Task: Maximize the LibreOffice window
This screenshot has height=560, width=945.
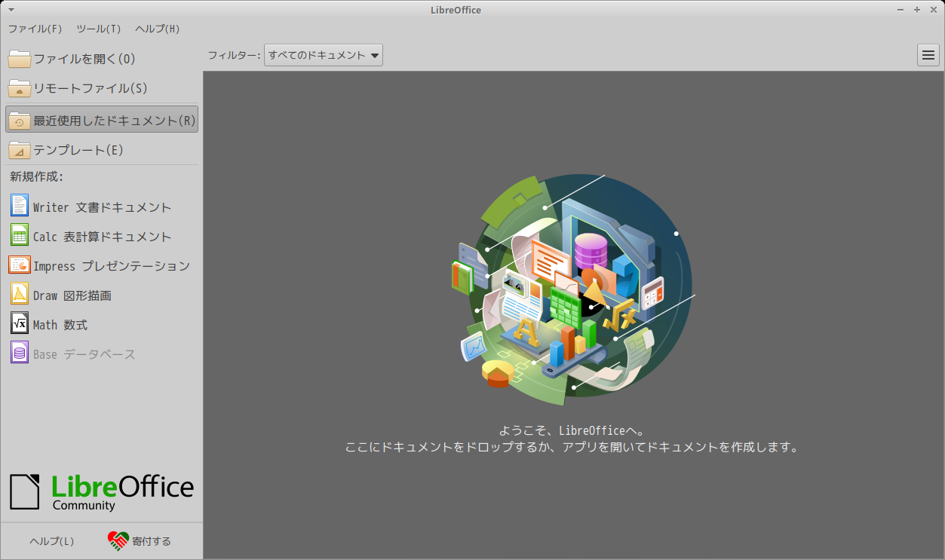Action: (916, 10)
